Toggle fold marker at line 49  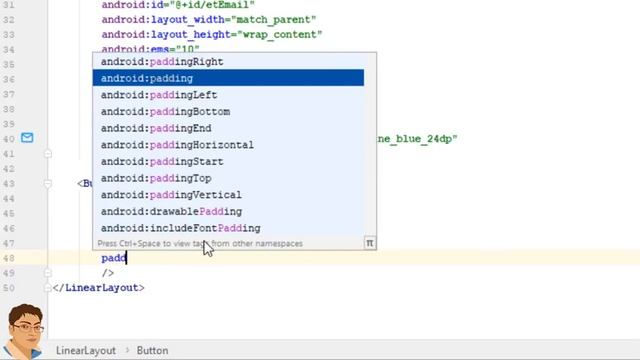click(x=48, y=273)
